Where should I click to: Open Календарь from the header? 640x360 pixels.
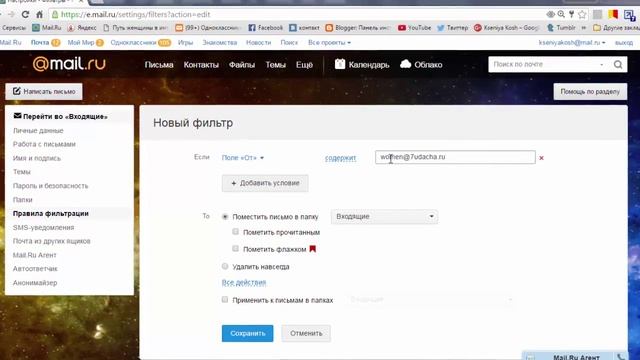[x=362, y=64]
